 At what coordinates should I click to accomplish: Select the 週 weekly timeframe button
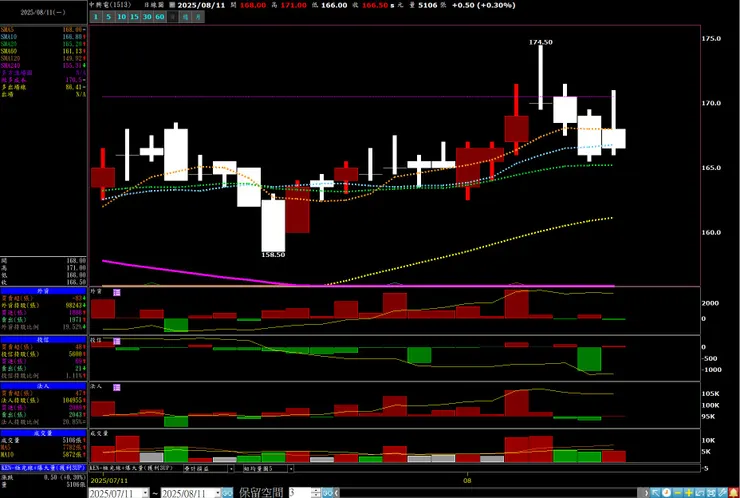tap(186, 17)
